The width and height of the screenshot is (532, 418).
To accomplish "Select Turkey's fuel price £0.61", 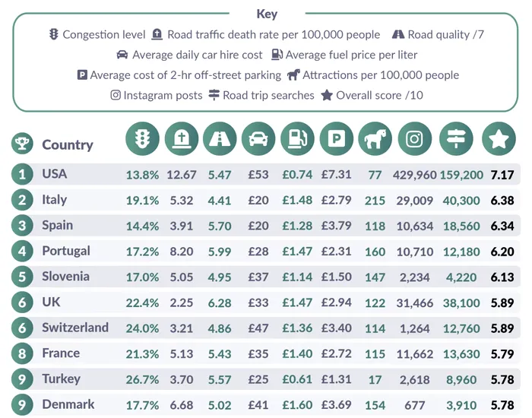I will point(297,379).
